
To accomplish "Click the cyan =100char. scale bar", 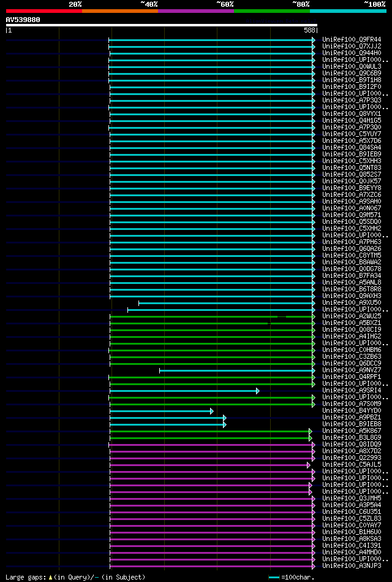I will click(x=274, y=578).
